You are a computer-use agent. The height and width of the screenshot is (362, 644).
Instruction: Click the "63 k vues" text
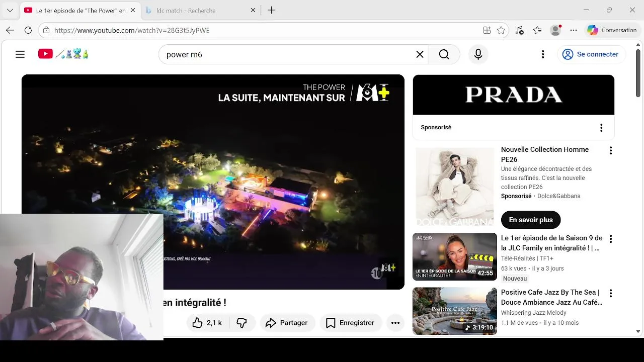514,268
